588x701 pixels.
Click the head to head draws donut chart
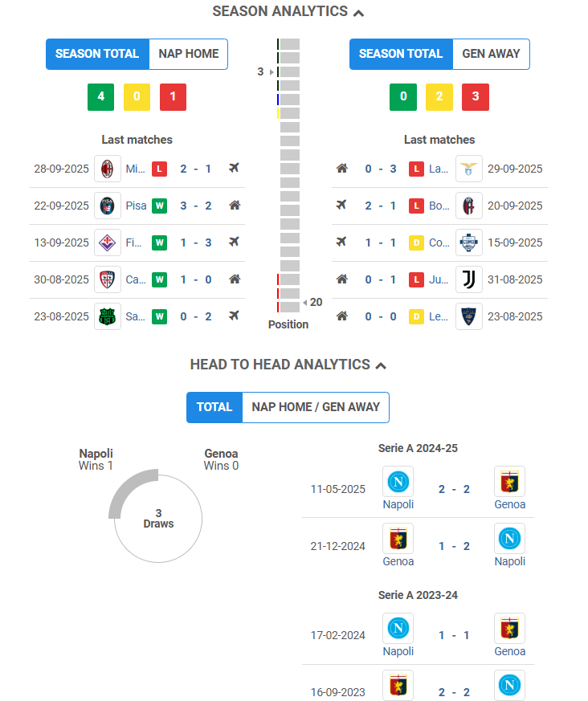pyautogui.click(x=158, y=518)
